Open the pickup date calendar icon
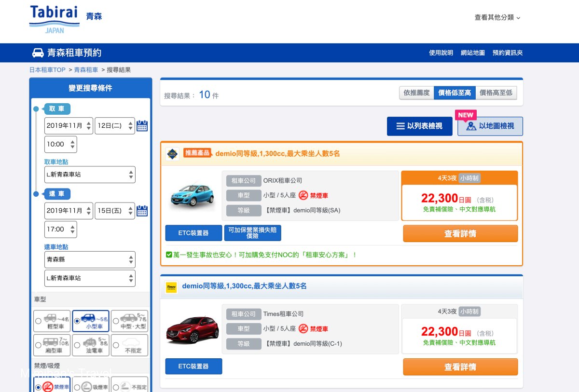 (142, 126)
